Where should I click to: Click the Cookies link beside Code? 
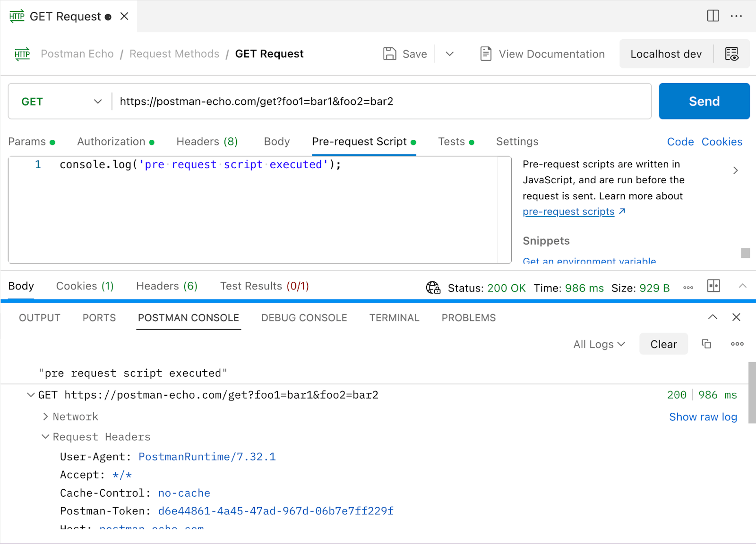pyautogui.click(x=722, y=142)
